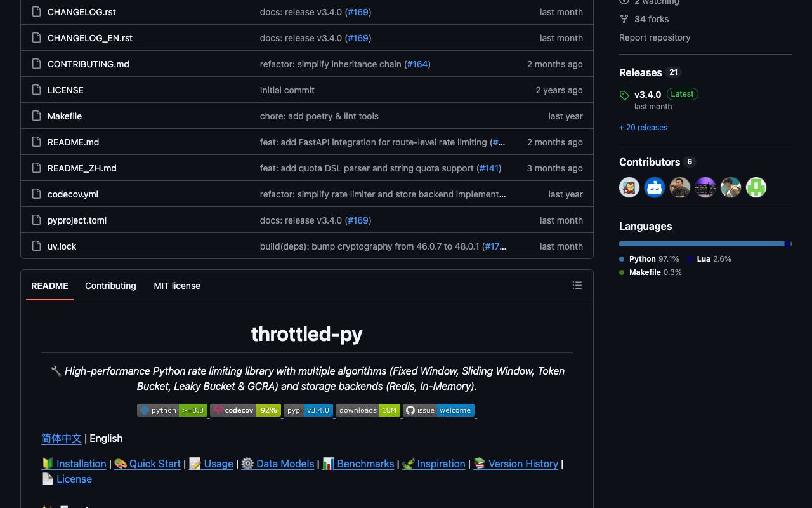Filter by Lua 2.6% language
This screenshot has height=508, width=812.
click(x=709, y=259)
